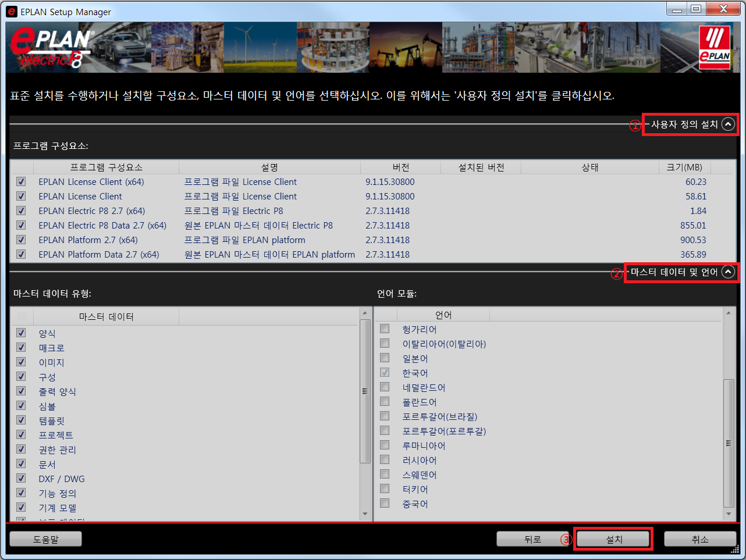This screenshot has width=746, height=560.
Task: Uncheck the 이미지 master data checkbox
Action: coord(21,362)
